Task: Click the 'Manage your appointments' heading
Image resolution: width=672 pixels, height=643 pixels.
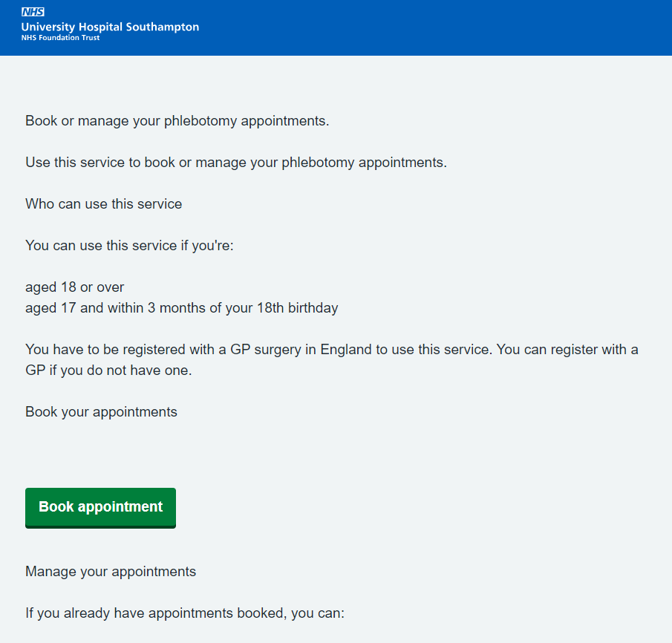Action: 110,572
